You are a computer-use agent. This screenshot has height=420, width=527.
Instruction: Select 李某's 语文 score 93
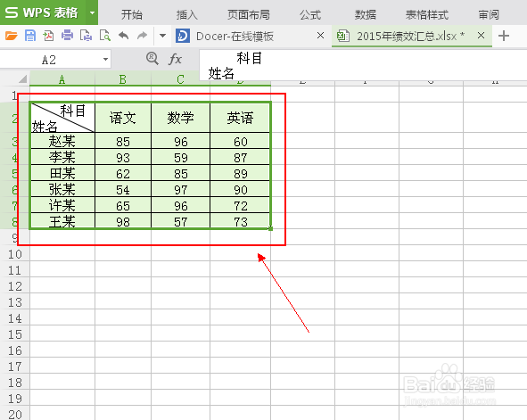(x=123, y=157)
